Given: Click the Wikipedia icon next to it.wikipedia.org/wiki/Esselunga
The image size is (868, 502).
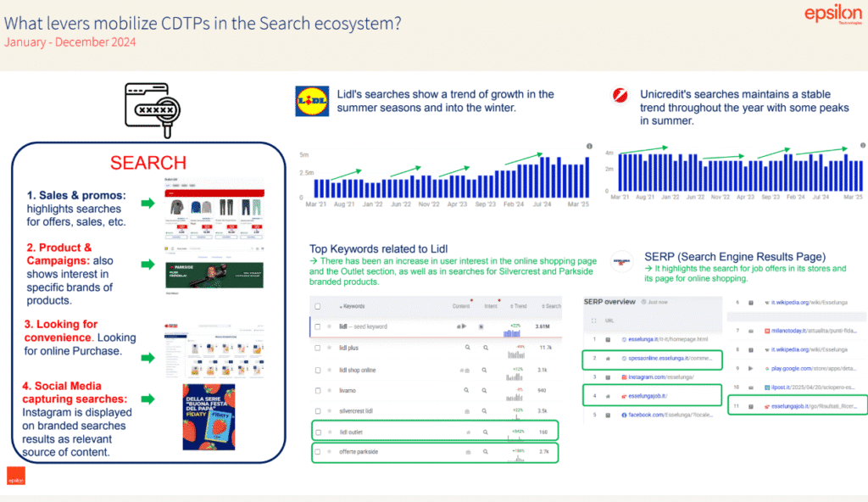Looking at the screenshot, I should tap(769, 302).
